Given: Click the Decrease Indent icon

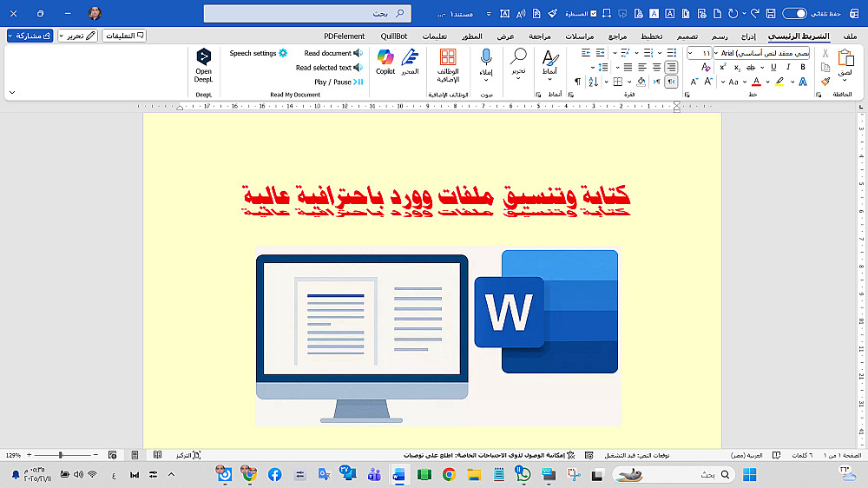Looking at the screenshot, I should click(600, 53).
